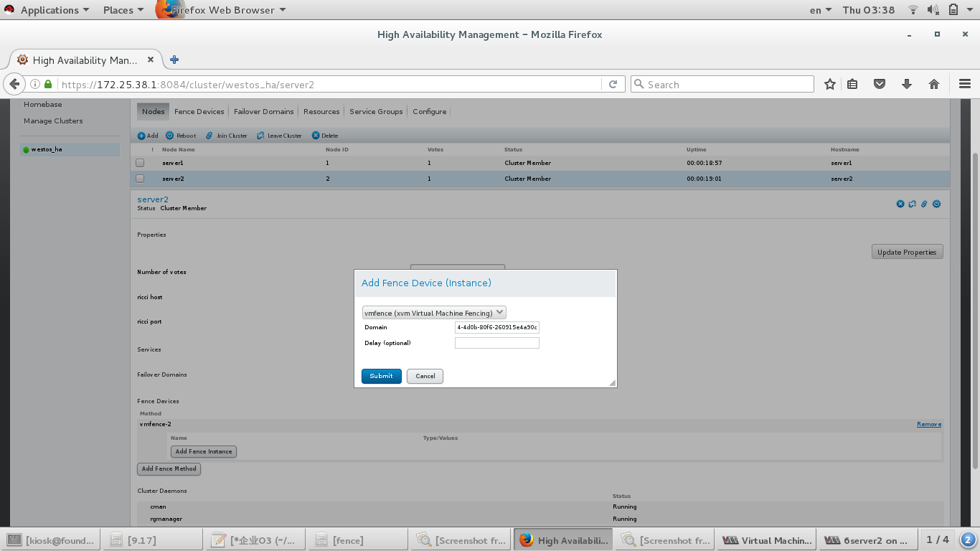Click the site info icon in address bar

point(35,84)
